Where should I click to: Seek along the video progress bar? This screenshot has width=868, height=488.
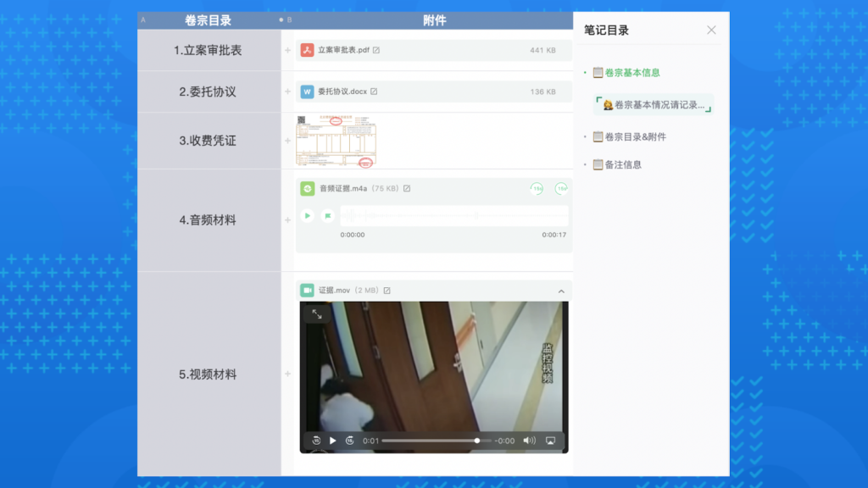click(437, 441)
